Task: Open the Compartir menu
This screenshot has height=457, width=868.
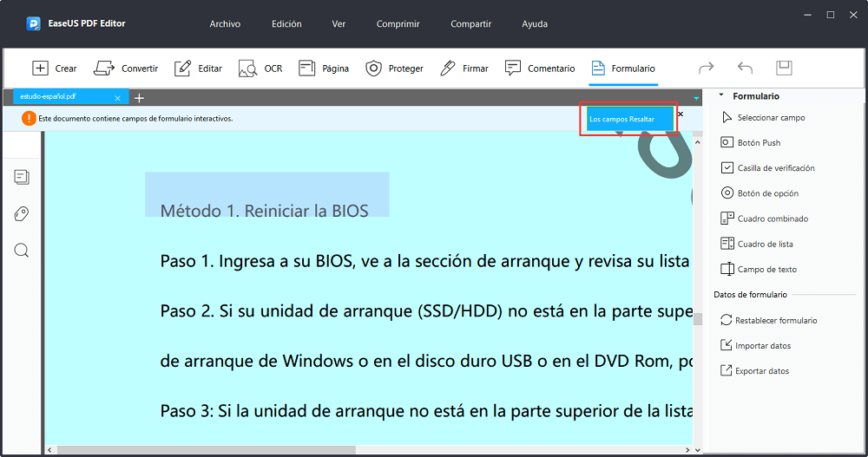Action: pos(470,23)
